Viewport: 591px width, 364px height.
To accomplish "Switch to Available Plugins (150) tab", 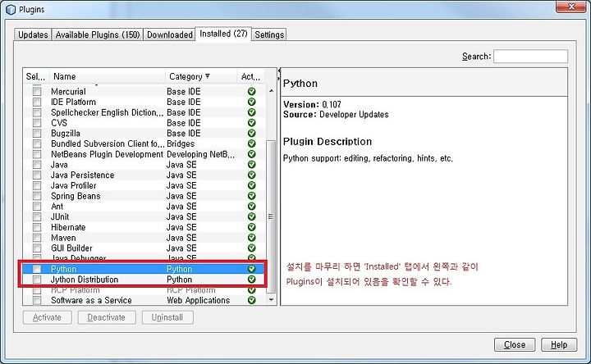I will tap(98, 34).
